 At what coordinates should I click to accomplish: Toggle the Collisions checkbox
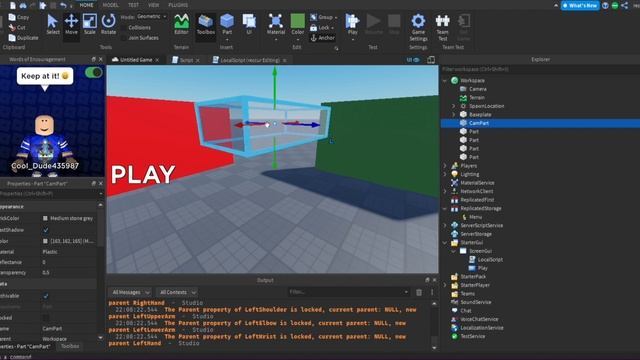point(124,28)
